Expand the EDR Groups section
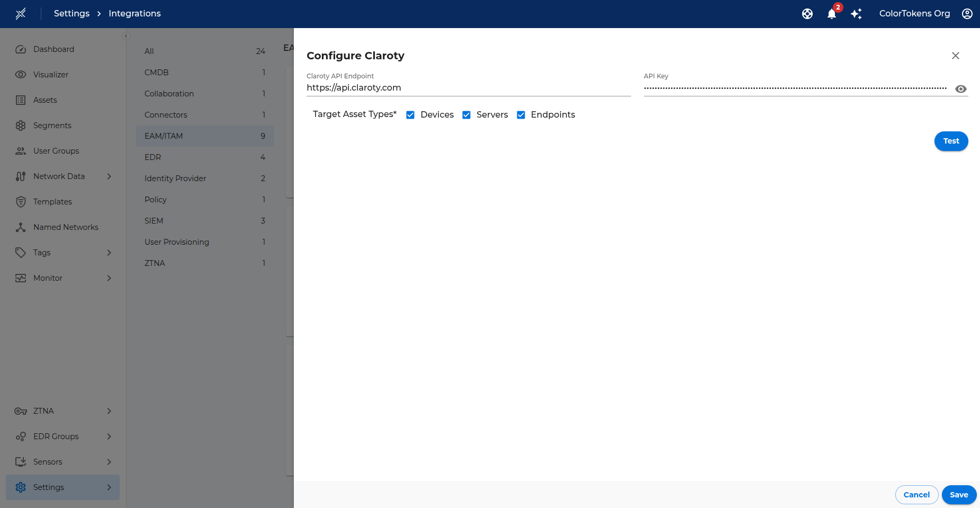980x508 pixels. [55, 436]
